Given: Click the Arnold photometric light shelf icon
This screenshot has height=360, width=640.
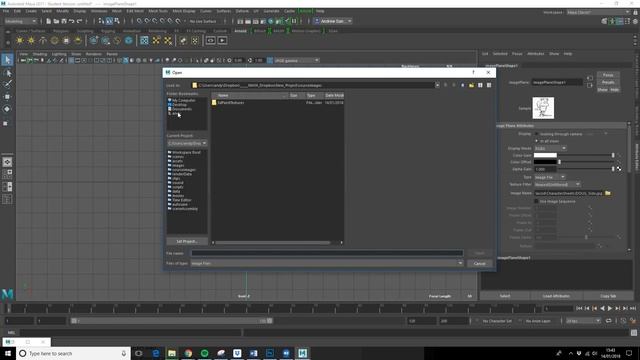Looking at the screenshot, I should coord(43,40).
